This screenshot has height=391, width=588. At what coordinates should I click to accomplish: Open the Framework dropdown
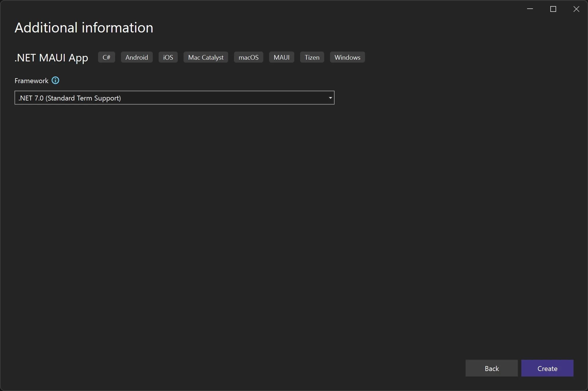click(x=174, y=98)
